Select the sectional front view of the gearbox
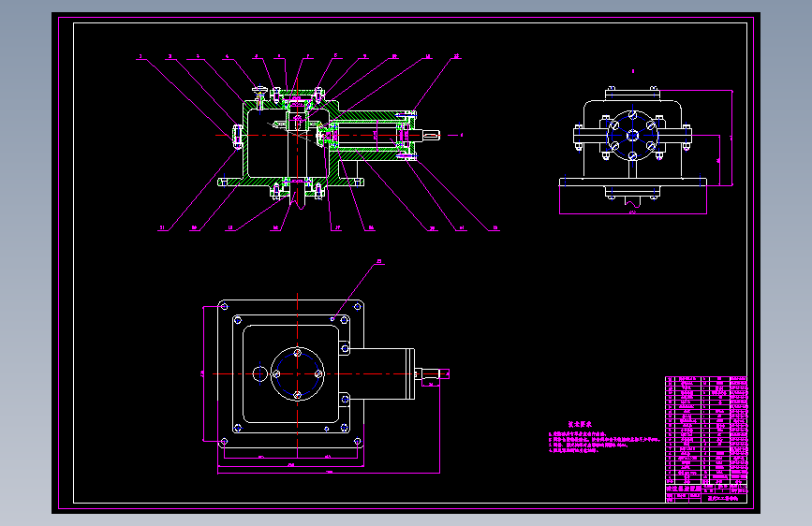This screenshot has height=526, width=812. [329, 148]
